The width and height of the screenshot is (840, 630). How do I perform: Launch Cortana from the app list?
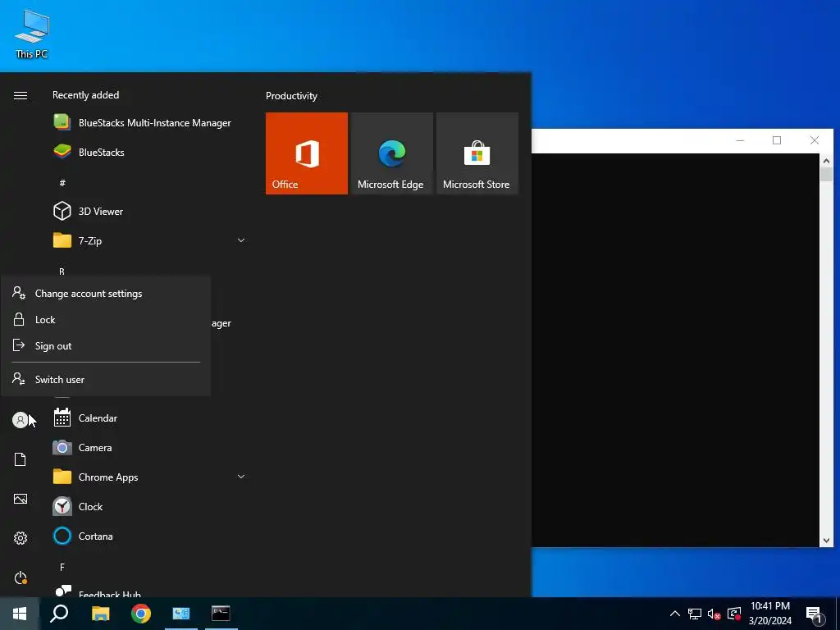coord(149,536)
